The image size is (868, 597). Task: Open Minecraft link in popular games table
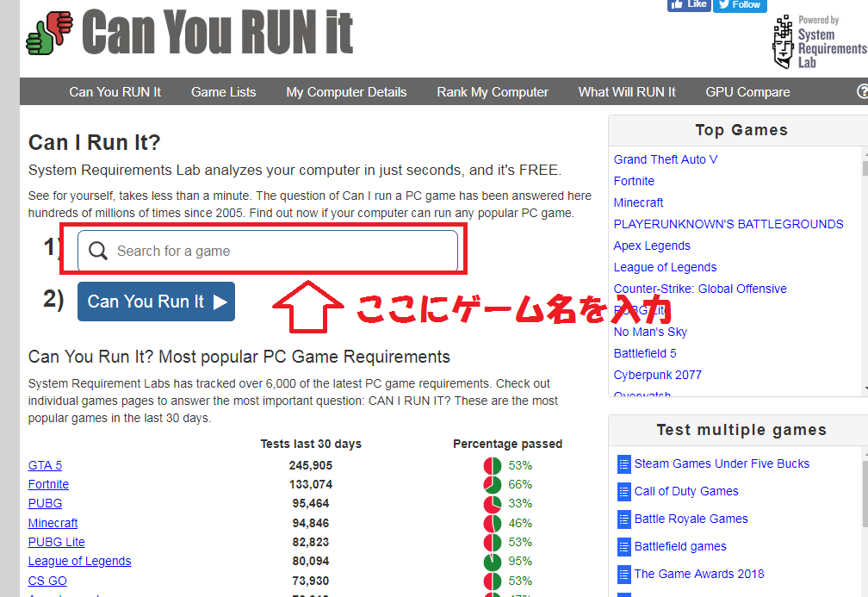click(53, 524)
